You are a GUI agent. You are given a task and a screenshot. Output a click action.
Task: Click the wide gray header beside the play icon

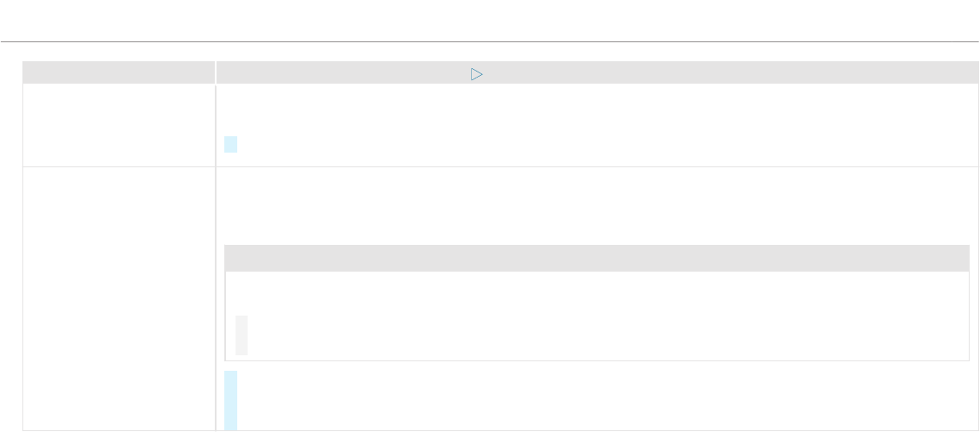tap(596, 72)
